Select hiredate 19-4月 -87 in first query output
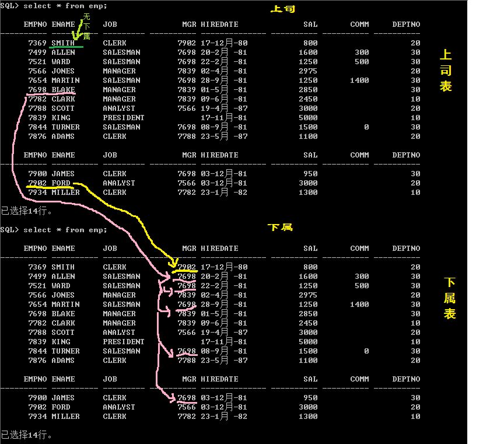The height and width of the screenshot is (444, 504). click(x=224, y=109)
